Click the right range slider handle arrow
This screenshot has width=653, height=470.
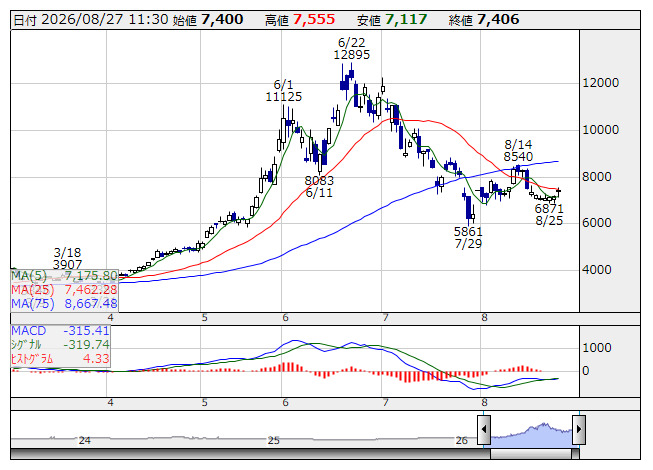pyautogui.click(x=579, y=429)
